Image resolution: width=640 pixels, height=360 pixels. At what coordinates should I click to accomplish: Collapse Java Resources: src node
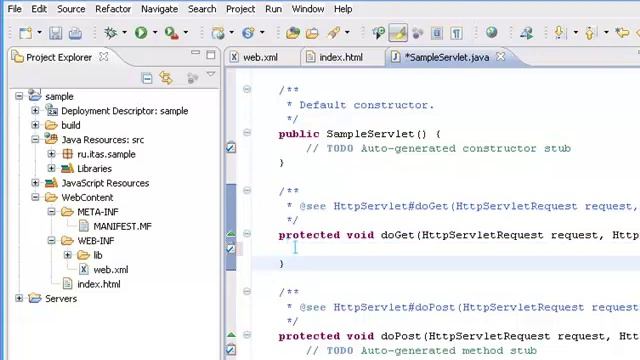click(x=35, y=140)
